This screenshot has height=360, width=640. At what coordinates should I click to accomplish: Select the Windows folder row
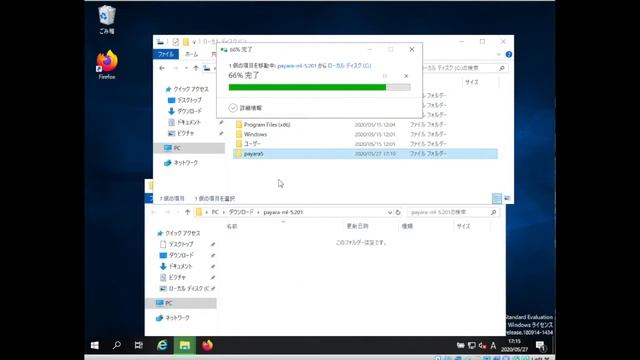coord(365,134)
